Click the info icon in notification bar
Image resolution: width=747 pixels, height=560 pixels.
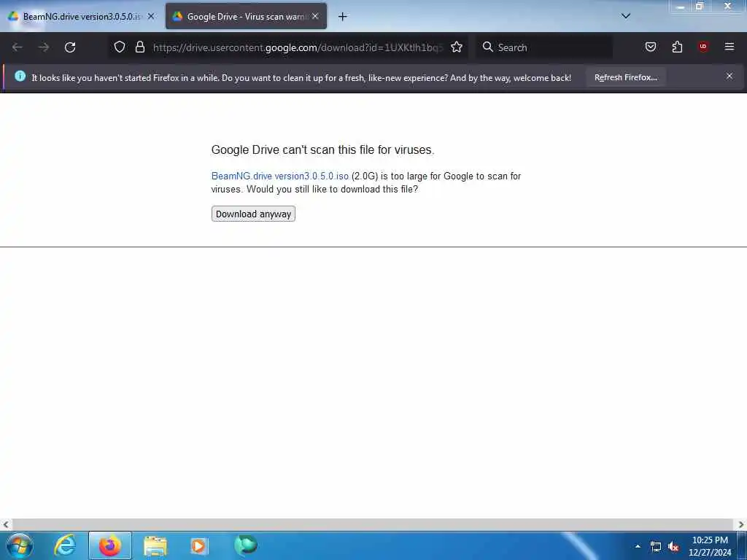[x=20, y=76]
